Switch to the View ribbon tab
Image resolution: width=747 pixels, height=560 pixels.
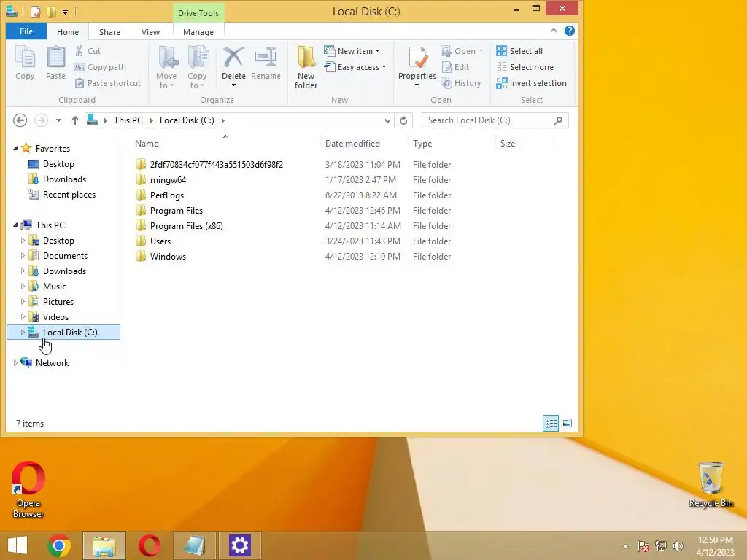(x=150, y=32)
